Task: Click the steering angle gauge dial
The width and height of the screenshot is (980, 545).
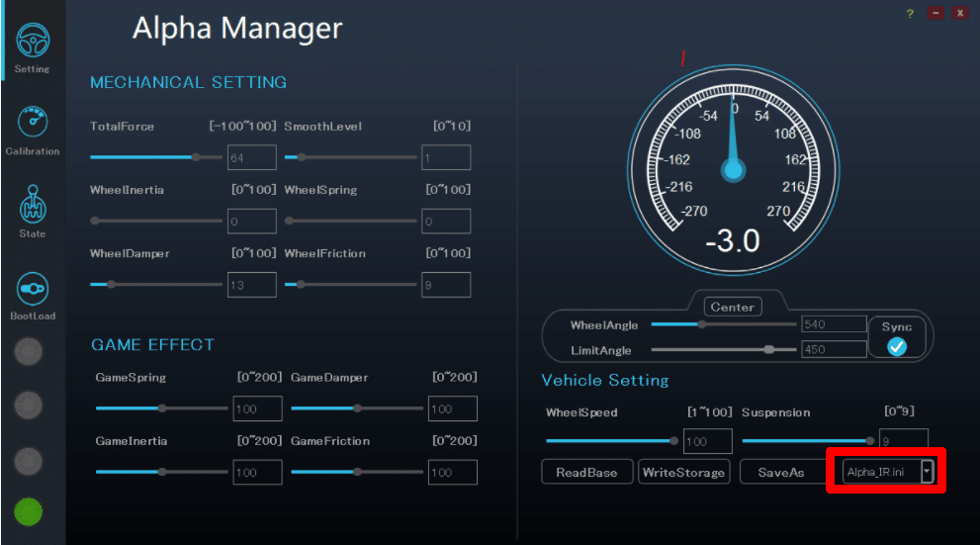Action: click(x=733, y=170)
